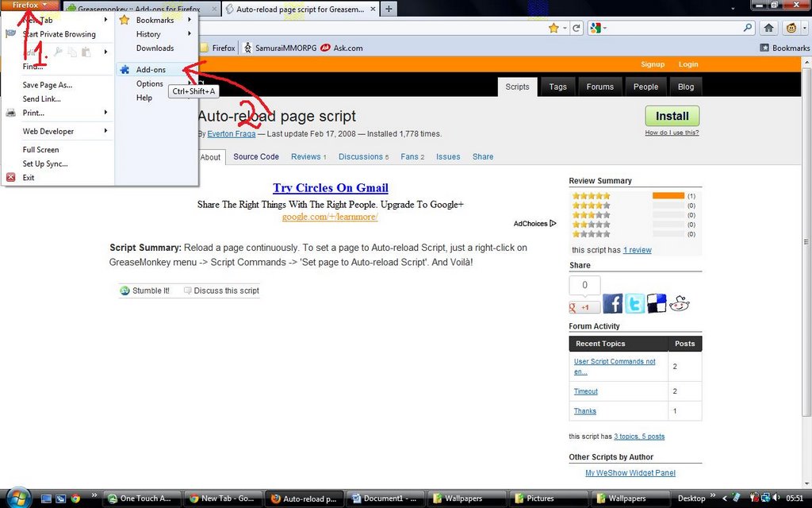812x508 pixels.
Task: Click the Reddit share icon
Action: tap(679, 304)
